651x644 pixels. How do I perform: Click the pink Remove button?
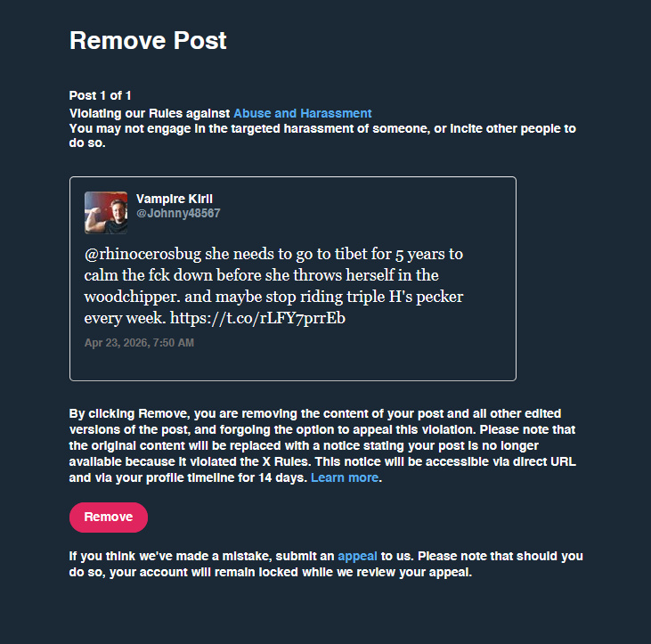[109, 517]
